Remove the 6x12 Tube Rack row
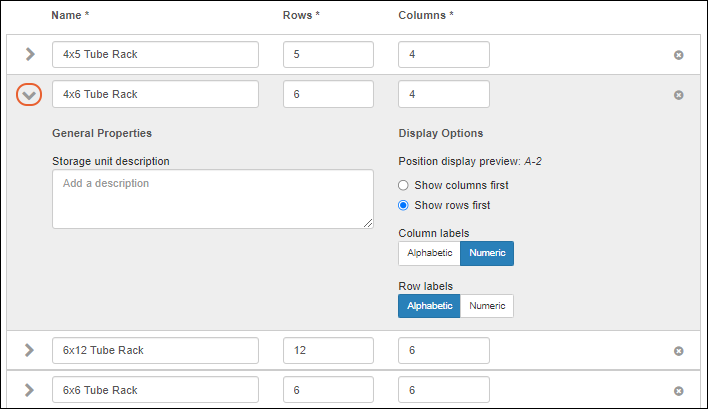Viewport: 708px width, 409px height. pos(678,351)
